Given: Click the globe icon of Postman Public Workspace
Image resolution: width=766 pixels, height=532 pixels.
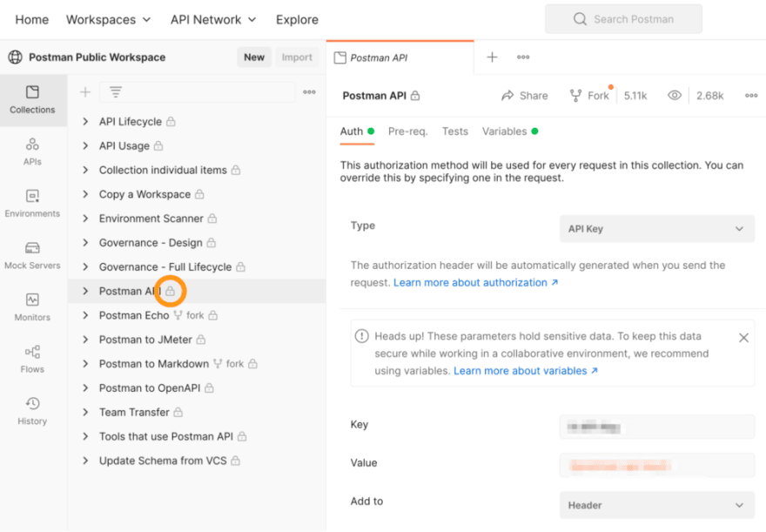Looking at the screenshot, I should coord(15,57).
